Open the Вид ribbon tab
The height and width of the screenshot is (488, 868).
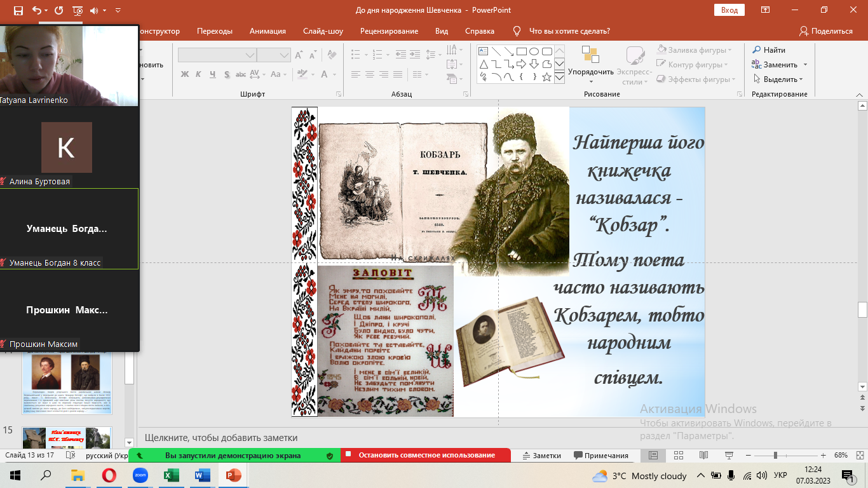[442, 31]
